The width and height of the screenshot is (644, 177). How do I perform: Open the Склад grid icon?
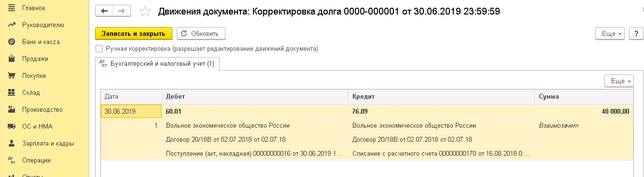(x=12, y=92)
